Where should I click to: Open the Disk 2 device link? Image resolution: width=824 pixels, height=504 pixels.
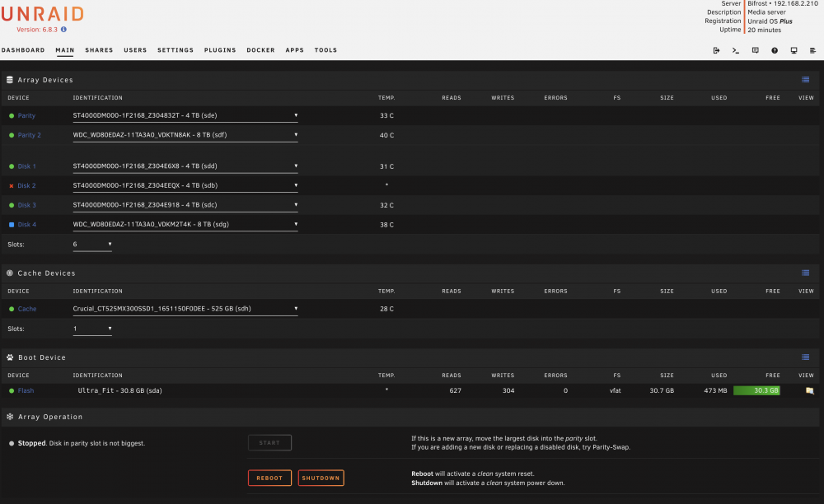coord(27,186)
